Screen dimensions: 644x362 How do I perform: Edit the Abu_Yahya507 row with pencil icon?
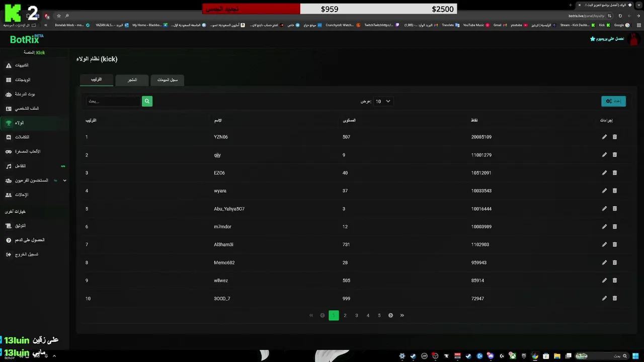(x=604, y=209)
